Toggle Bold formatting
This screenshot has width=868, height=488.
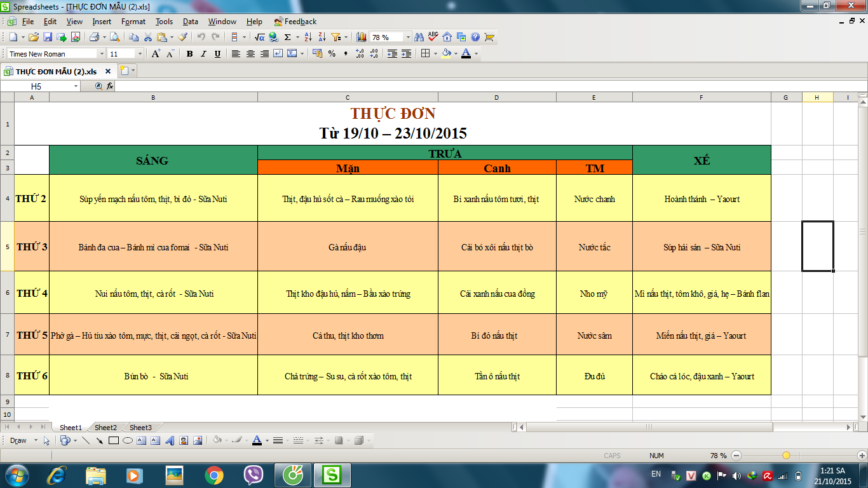point(189,54)
